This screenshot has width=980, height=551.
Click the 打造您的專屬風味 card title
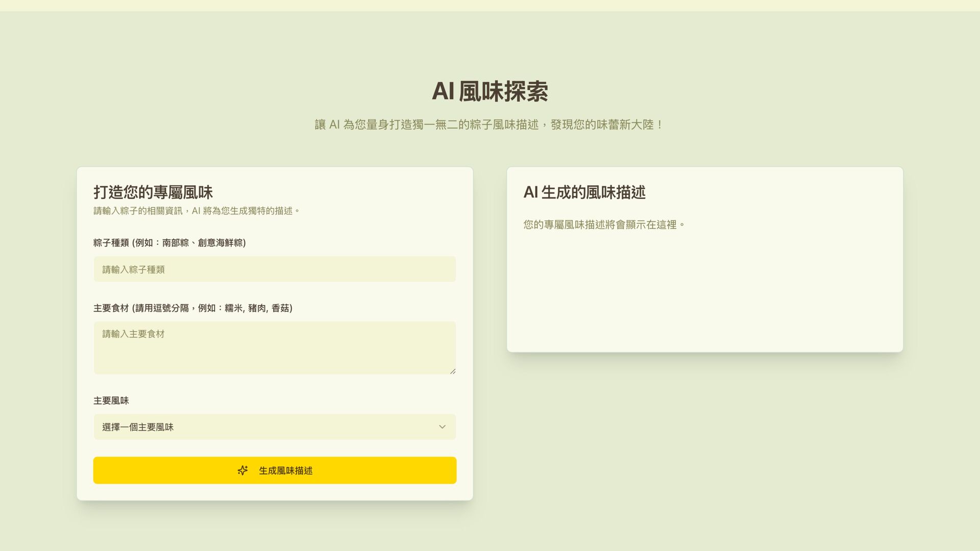click(x=153, y=192)
